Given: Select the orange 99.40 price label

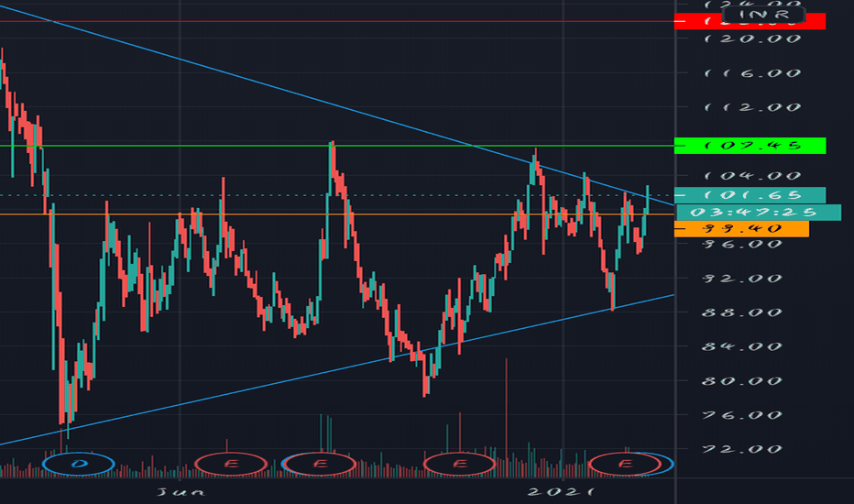Looking at the screenshot, I should click(x=742, y=228).
